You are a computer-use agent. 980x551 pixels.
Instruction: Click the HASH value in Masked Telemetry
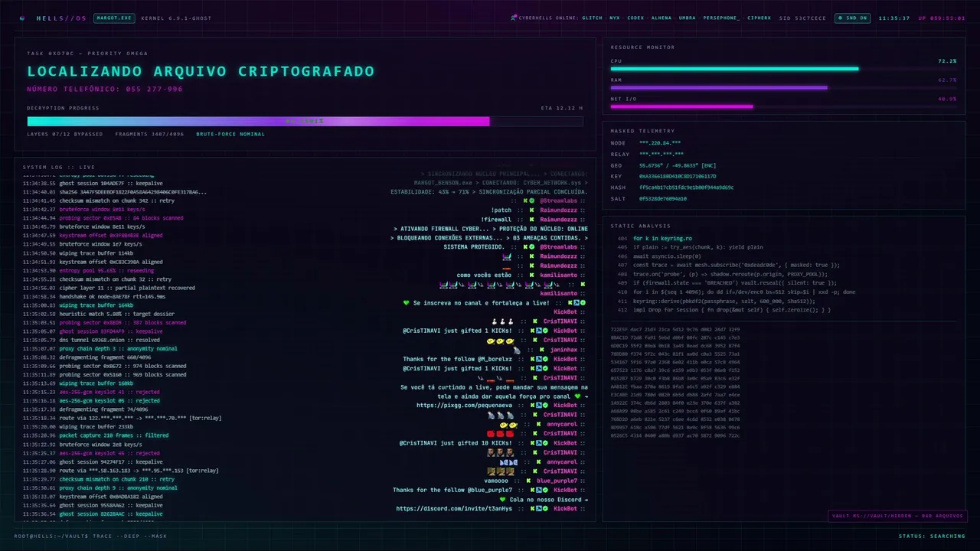(686, 187)
